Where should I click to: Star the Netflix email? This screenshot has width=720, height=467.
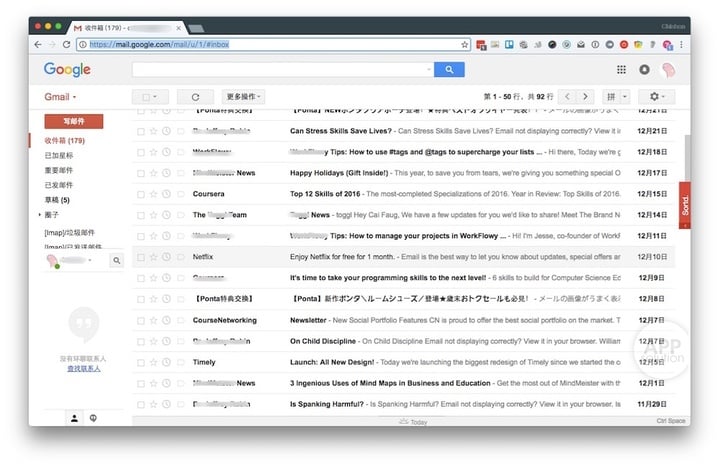(x=153, y=257)
